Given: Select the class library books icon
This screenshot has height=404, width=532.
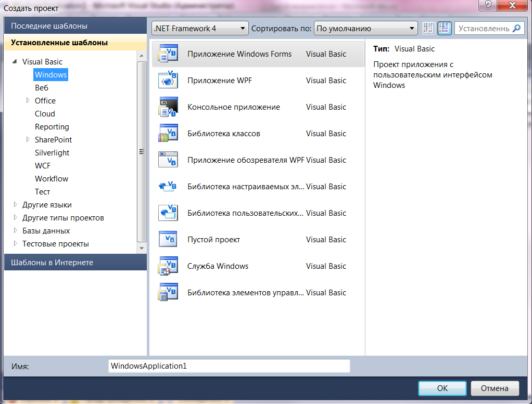Looking at the screenshot, I should (x=168, y=133).
